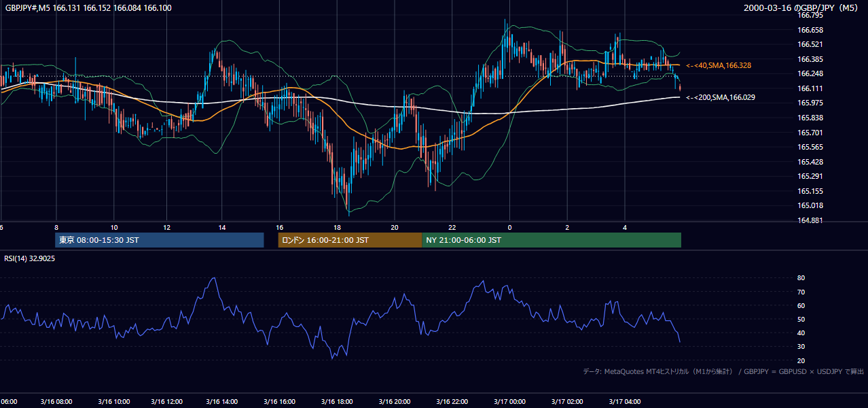This screenshot has height=408, width=868.
Task: Click price axis value 166.248
Action: click(x=811, y=73)
